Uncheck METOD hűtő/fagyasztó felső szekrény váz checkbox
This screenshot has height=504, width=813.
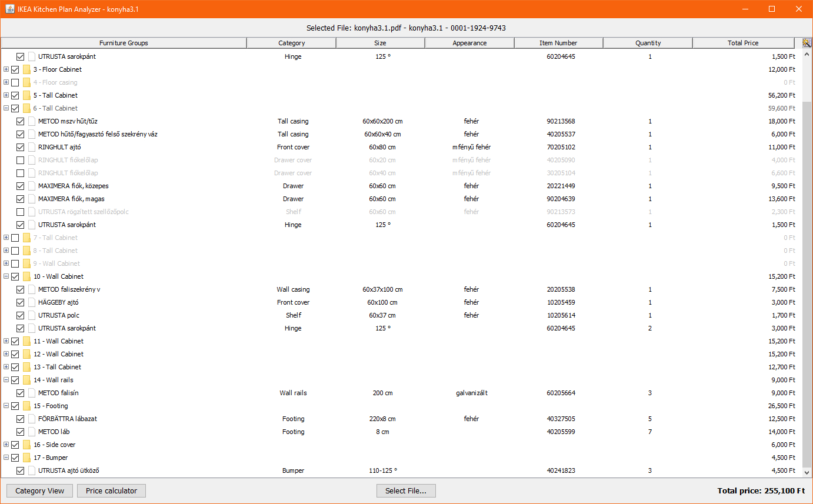pyautogui.click(x=21, y=134)
